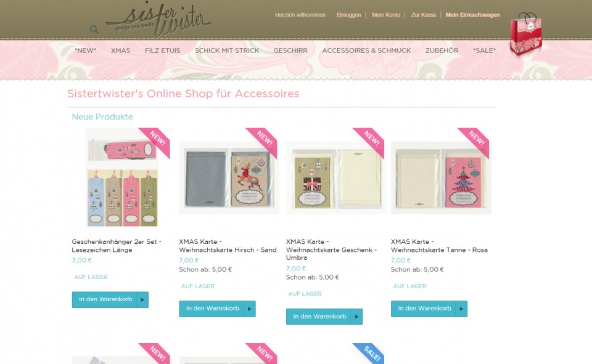The width and height of the screenshot is (592, 364).
Task: Click arrow on Geschenk Umbra cart button
Action: tap(357, 317)
